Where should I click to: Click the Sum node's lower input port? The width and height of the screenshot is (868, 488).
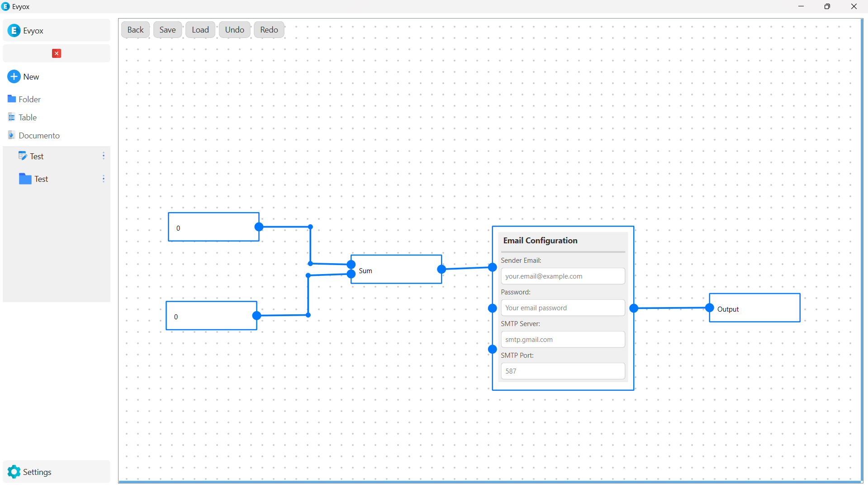351,274
